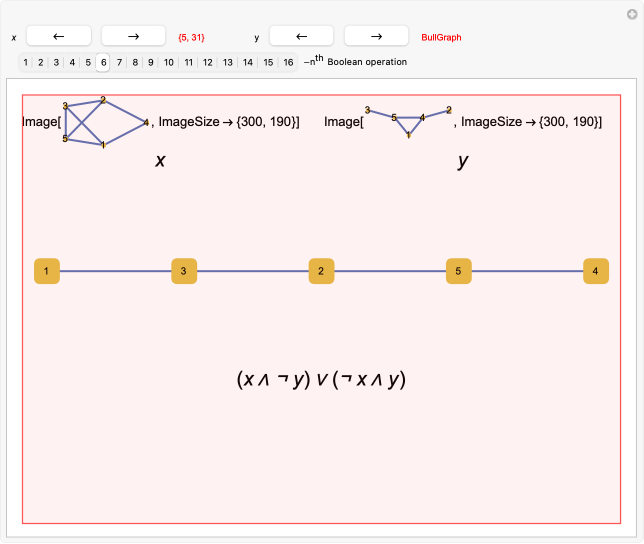The height and width of the screenshot is (544, 644).
Task: Choose Boolean operation 10
Action: coord(168,62)
